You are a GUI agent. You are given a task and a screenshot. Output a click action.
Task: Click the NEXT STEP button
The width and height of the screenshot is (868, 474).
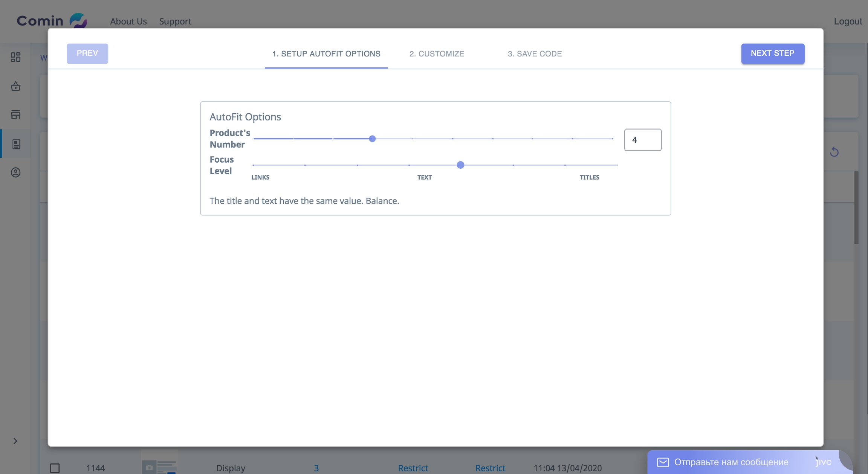coord(773,53)
